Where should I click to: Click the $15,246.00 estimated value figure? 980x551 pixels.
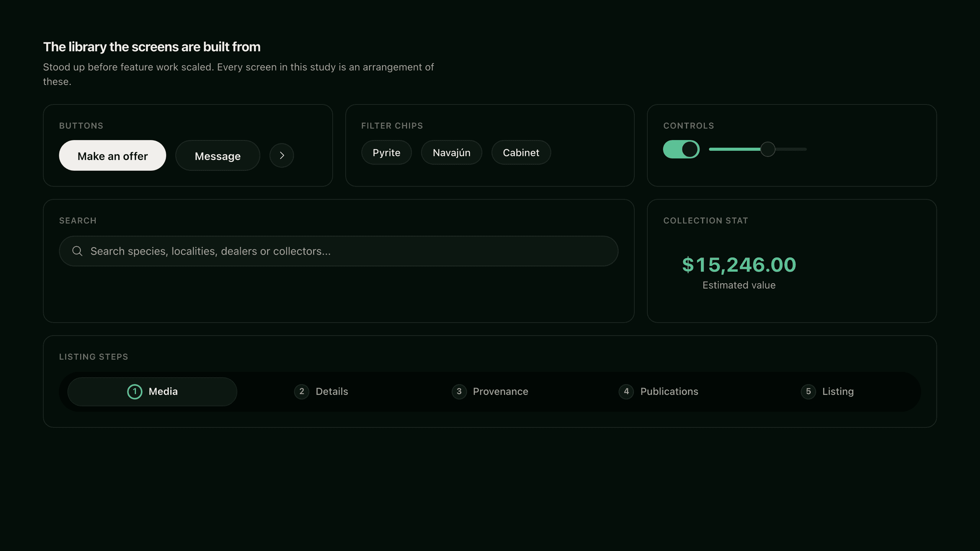point(739,265)
